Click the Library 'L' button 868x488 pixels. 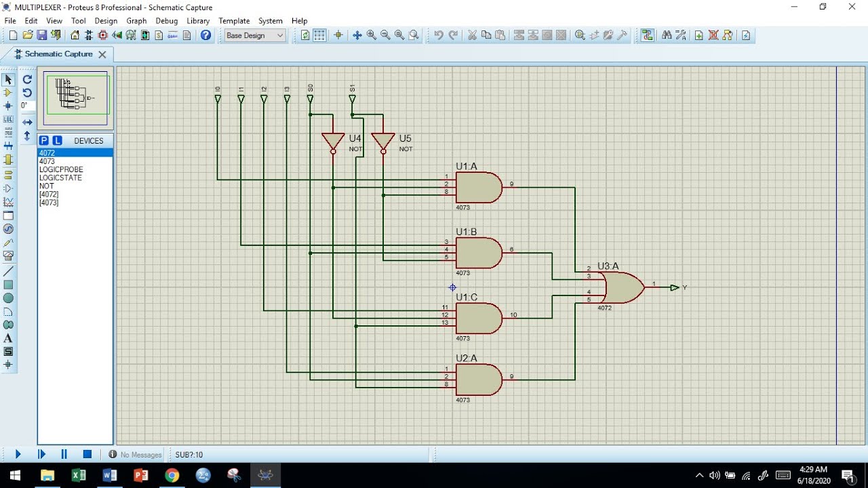57,140
